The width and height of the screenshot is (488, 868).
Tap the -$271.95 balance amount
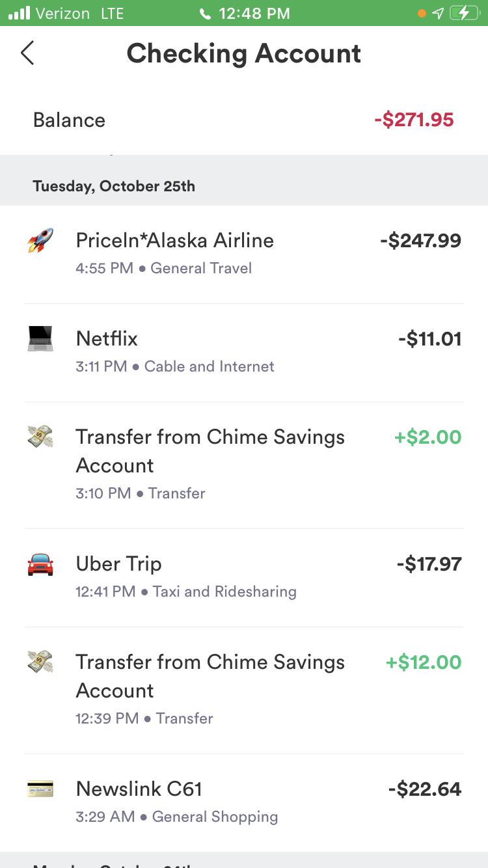[414, 120]
